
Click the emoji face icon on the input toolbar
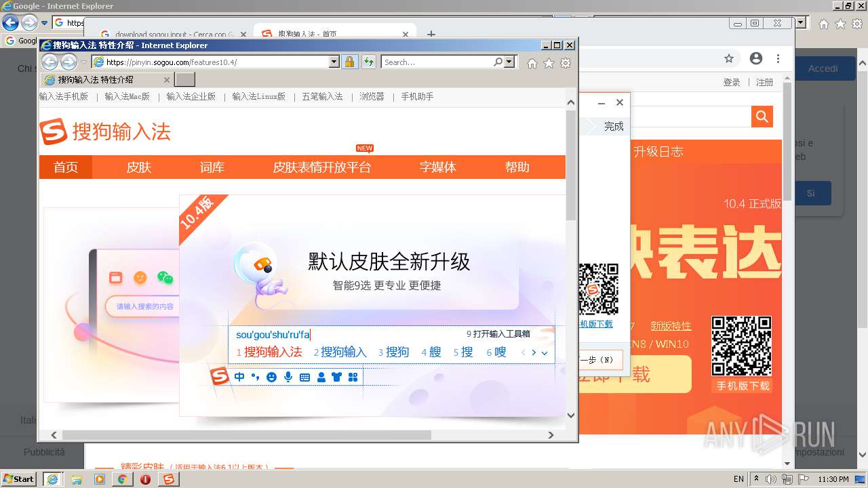coord(272,377)
